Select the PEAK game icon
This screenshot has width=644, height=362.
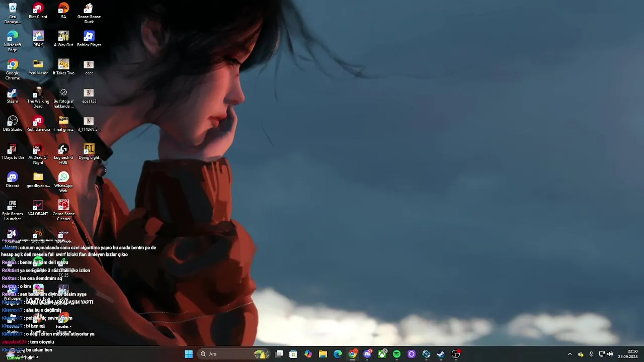38,39
